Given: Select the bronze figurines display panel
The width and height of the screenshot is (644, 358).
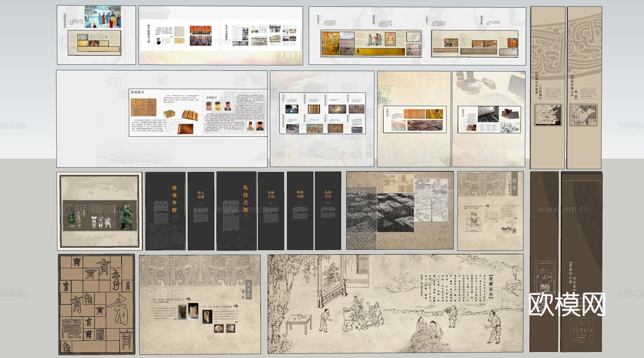Looking at the screenshot, I should coord(99,211).
